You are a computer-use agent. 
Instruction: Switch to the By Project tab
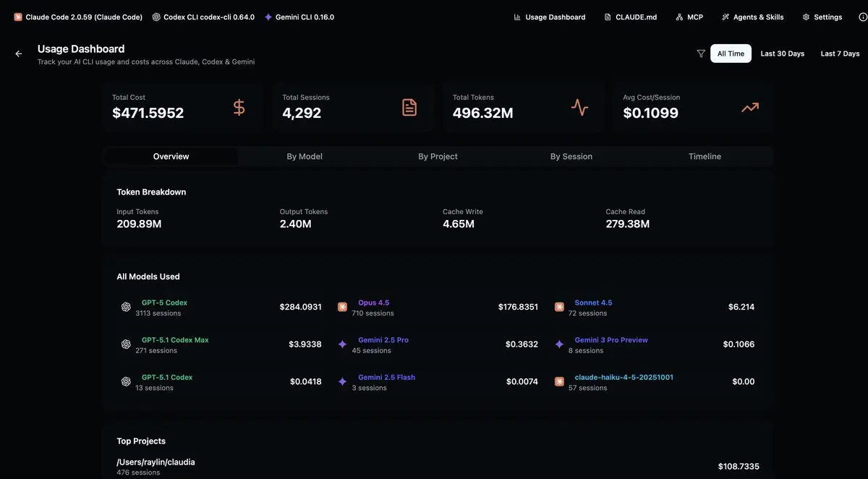tap(438, 156)
